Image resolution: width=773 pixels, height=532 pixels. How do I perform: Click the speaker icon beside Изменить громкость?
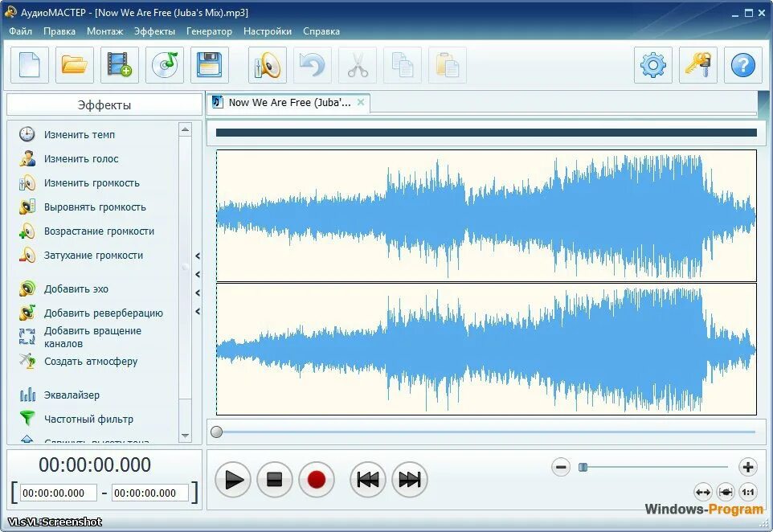point(27,182)
